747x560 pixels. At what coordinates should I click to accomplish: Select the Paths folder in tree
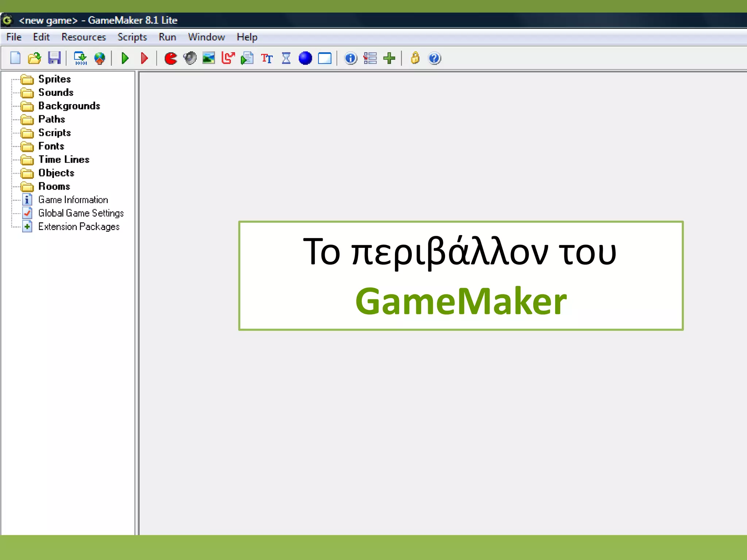[51, 119]
